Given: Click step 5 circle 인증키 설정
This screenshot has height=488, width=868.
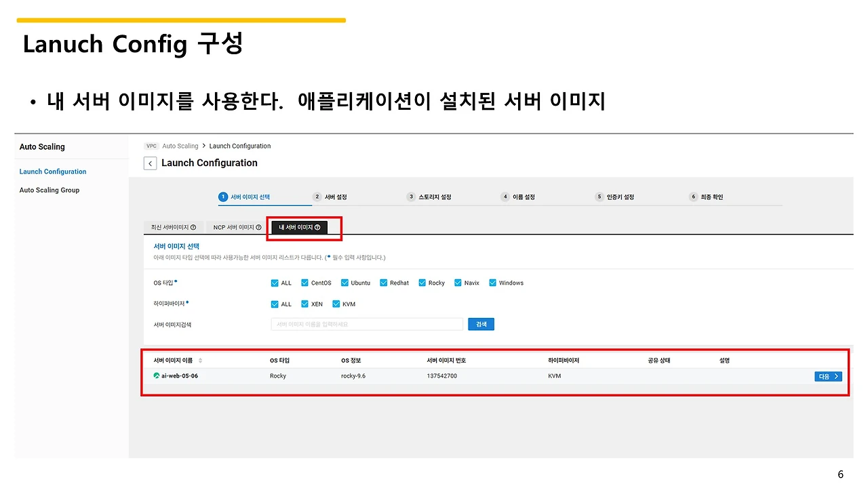Looking at the screenshot, I should pyautogui.click(x=599, y=197).
